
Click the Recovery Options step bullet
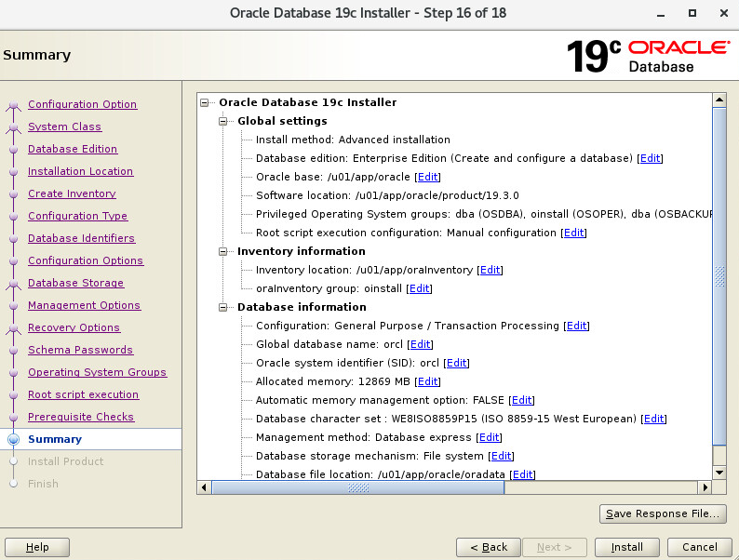pos(14,328)
